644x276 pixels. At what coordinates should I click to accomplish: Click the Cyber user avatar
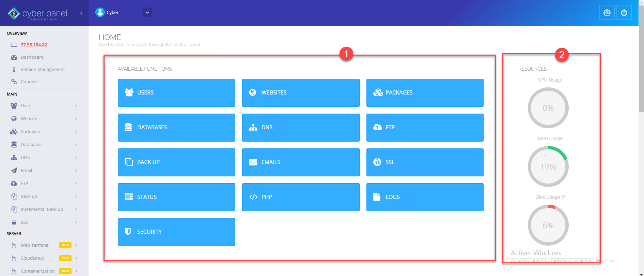tap(100, 12)
